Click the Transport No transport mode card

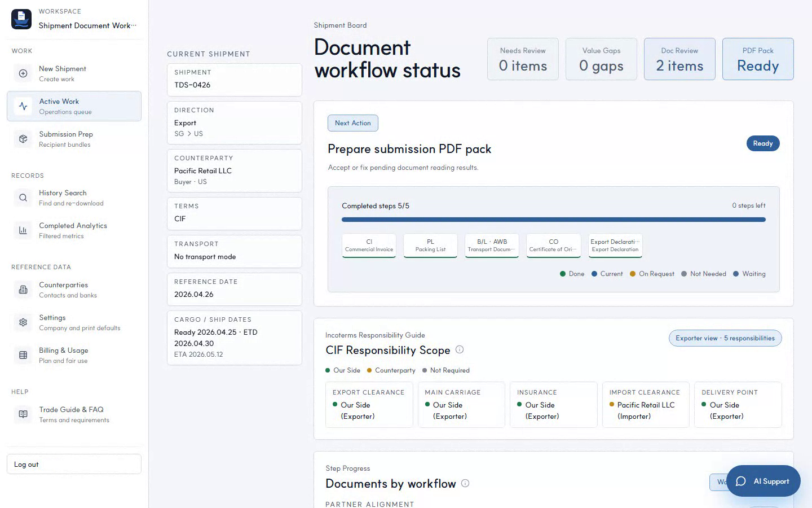[x=235, y=251]
